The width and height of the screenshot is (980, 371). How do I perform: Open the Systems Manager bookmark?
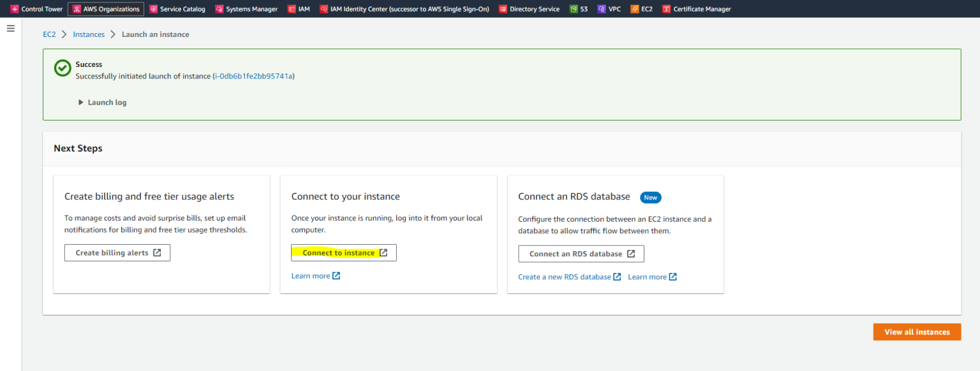[x=246, y=8]
